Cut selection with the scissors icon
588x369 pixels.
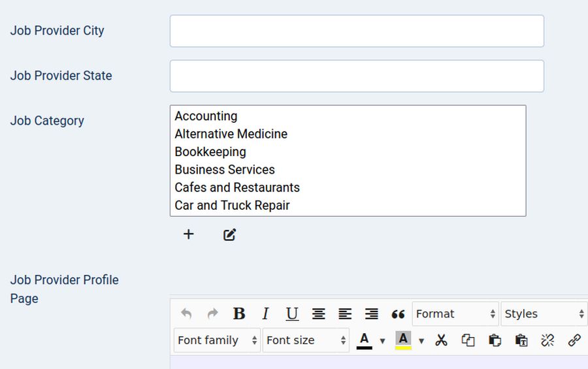coord(442,340)
